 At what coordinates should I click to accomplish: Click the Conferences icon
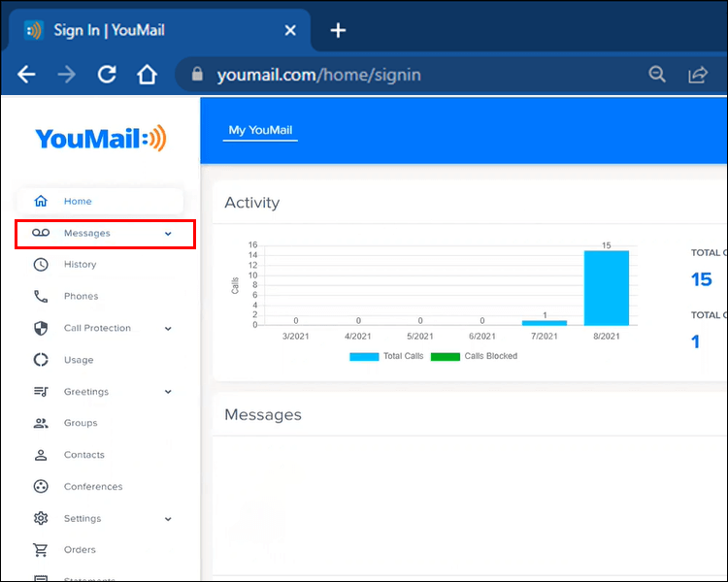click(41, 486)
